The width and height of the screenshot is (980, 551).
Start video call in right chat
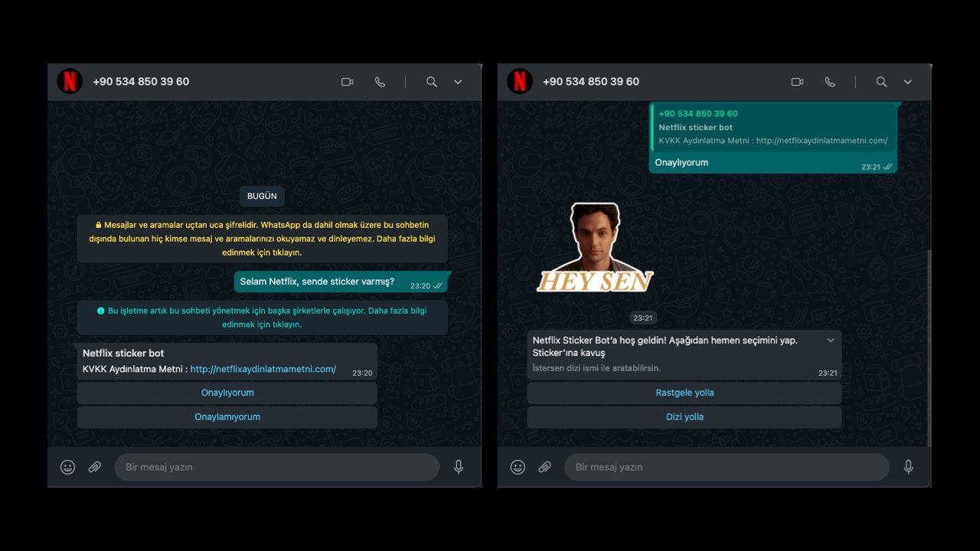[798, 82]
